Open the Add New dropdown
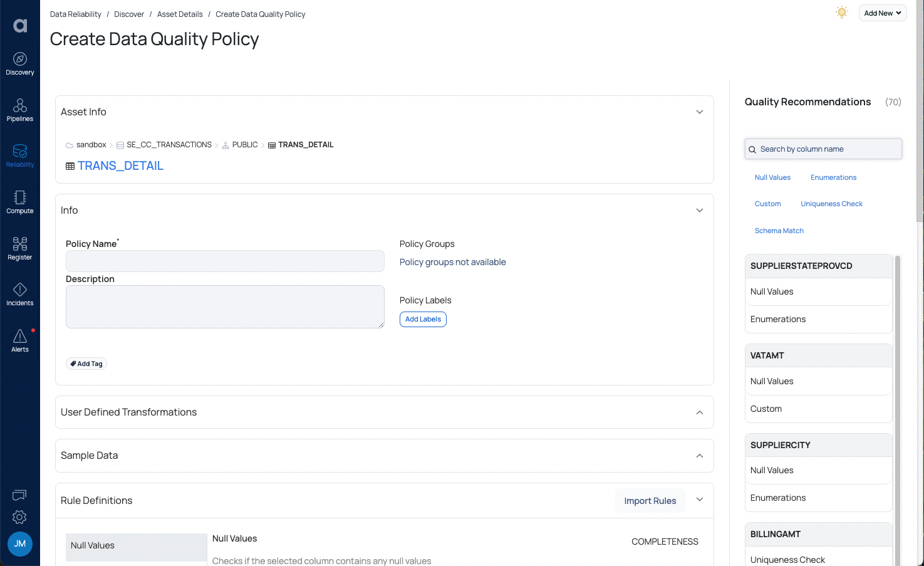 click(x=882, y=13)
